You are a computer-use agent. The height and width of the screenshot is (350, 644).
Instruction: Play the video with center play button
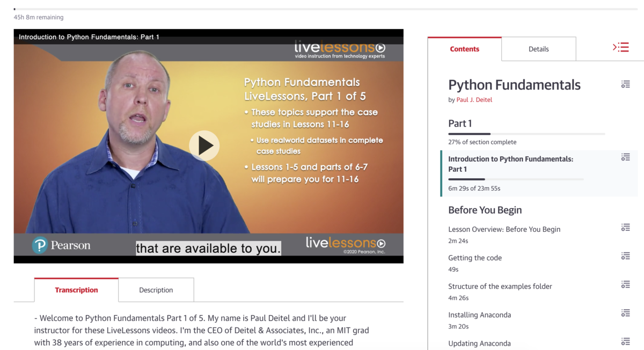pos(204,145)
